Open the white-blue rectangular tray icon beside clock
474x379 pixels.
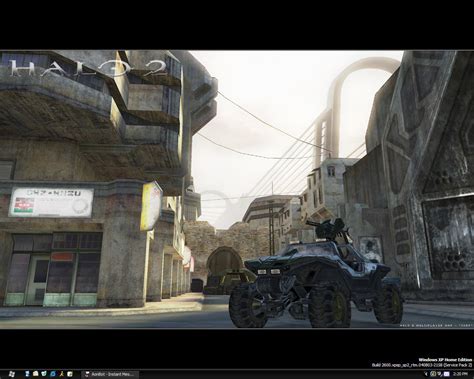446,374
